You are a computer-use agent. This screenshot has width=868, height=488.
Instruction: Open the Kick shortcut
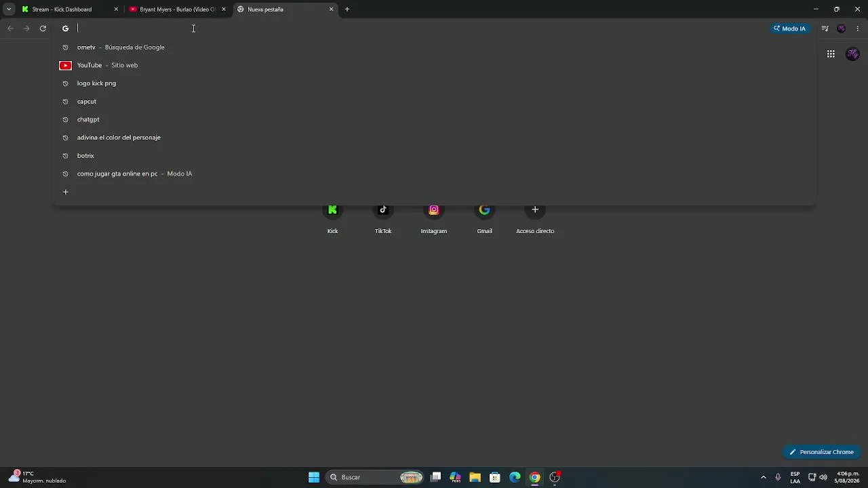click(x=332, y=217)
